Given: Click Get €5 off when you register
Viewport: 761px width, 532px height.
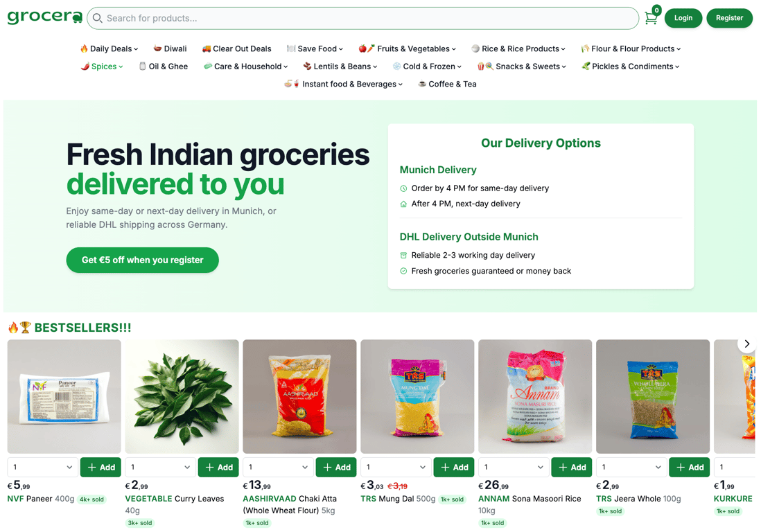Looking at the screenshot, I should (142, 260).
